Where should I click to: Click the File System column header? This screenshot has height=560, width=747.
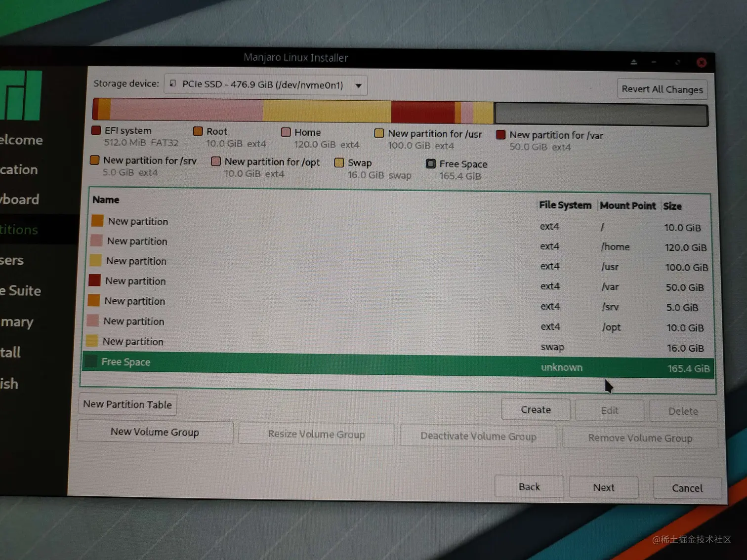(x=565, y=205)
